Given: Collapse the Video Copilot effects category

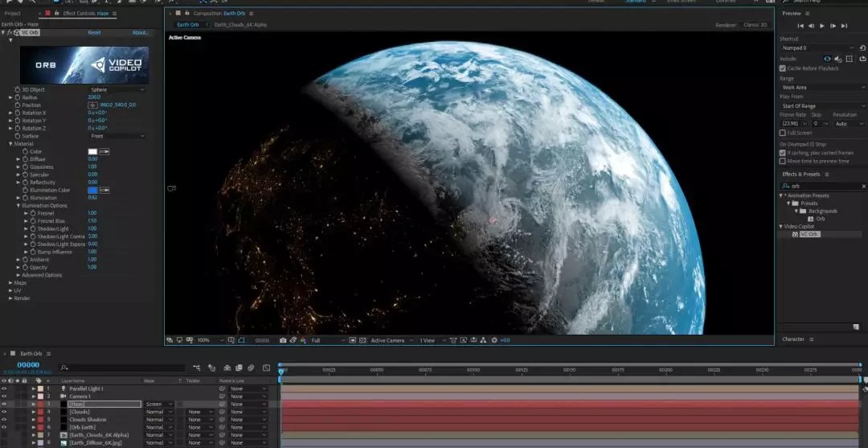Looking at the screenshot, I should click(781, 227).
